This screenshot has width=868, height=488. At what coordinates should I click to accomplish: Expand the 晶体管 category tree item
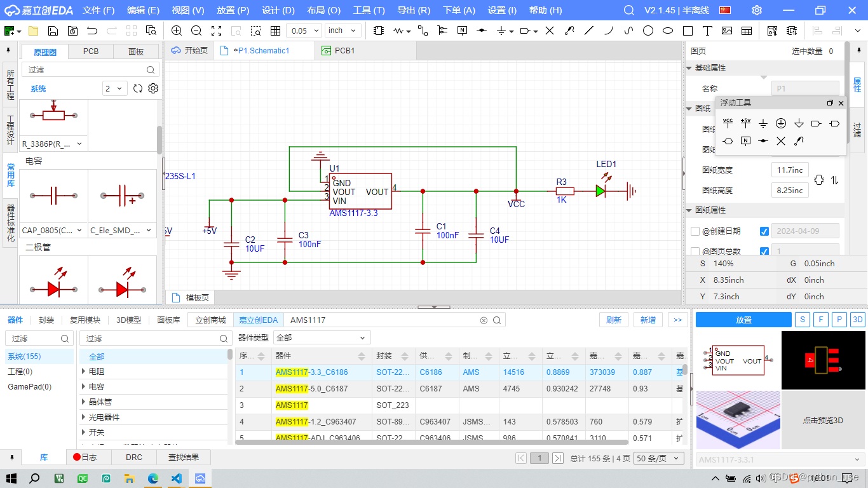tap(84, 402)
